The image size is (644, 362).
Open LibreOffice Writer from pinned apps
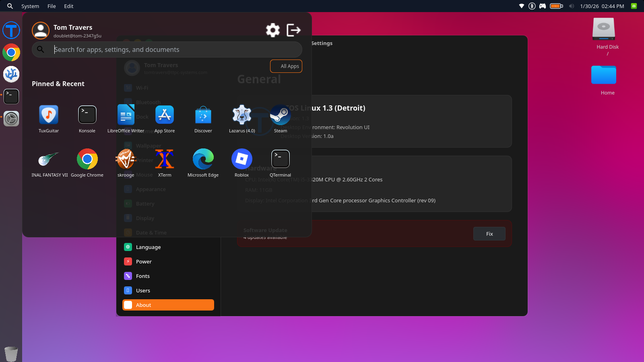(126, 115)
